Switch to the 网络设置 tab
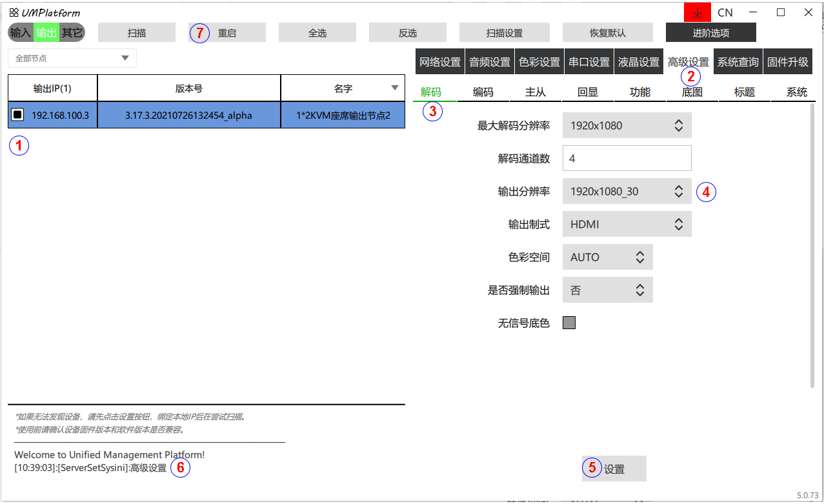This screenshot has height=504, width=824. click(440, 62)
